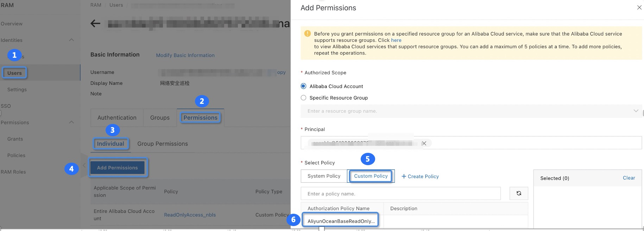
Task: Collapse the Identities section in sidebar
Action: [x=71, y=40]
